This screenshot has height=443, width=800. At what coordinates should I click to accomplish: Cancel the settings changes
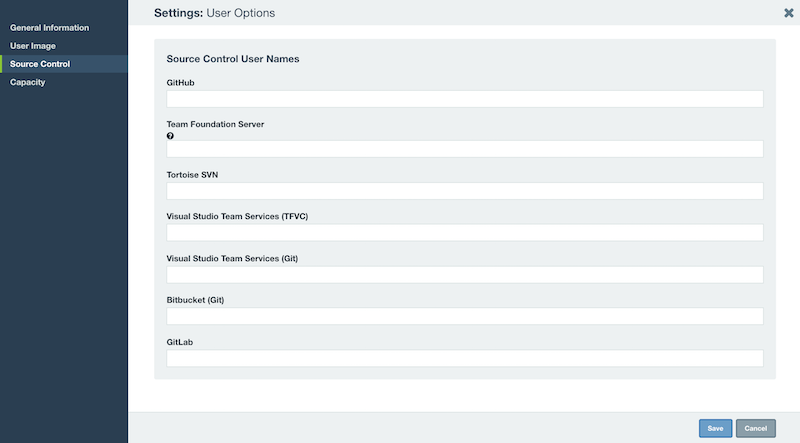pos(756,428)
